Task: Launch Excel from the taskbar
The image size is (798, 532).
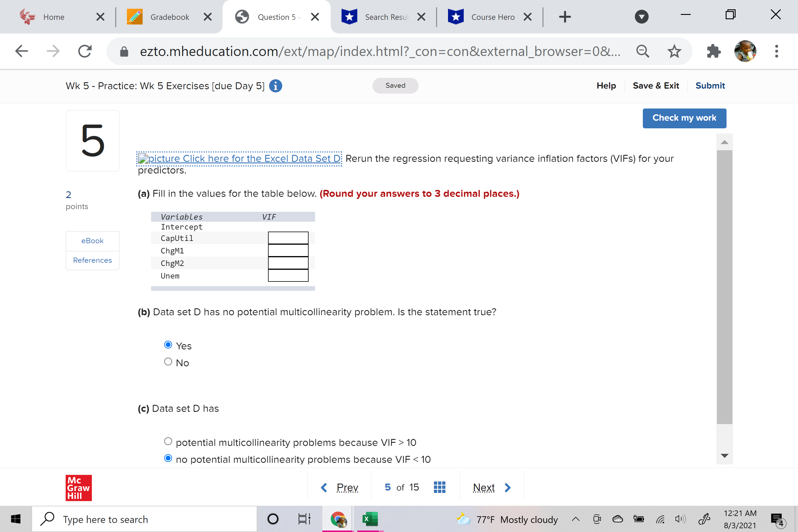Action: [x=370, y=519]
